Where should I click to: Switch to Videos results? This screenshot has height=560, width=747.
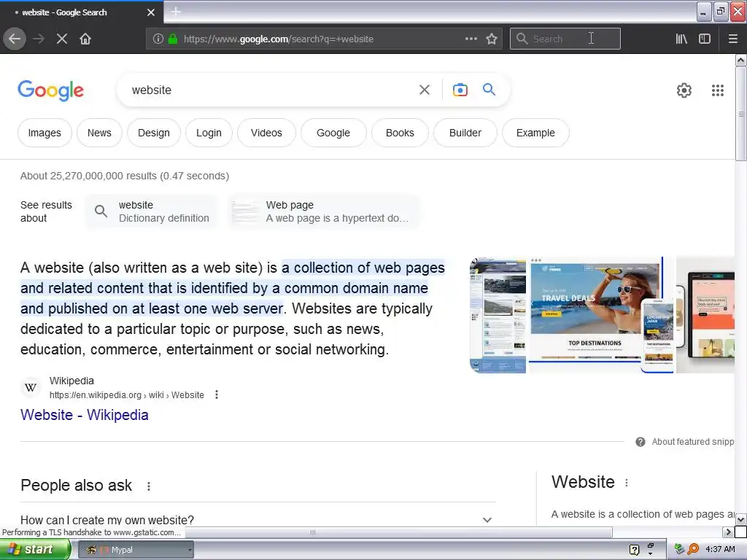point(266,133)
